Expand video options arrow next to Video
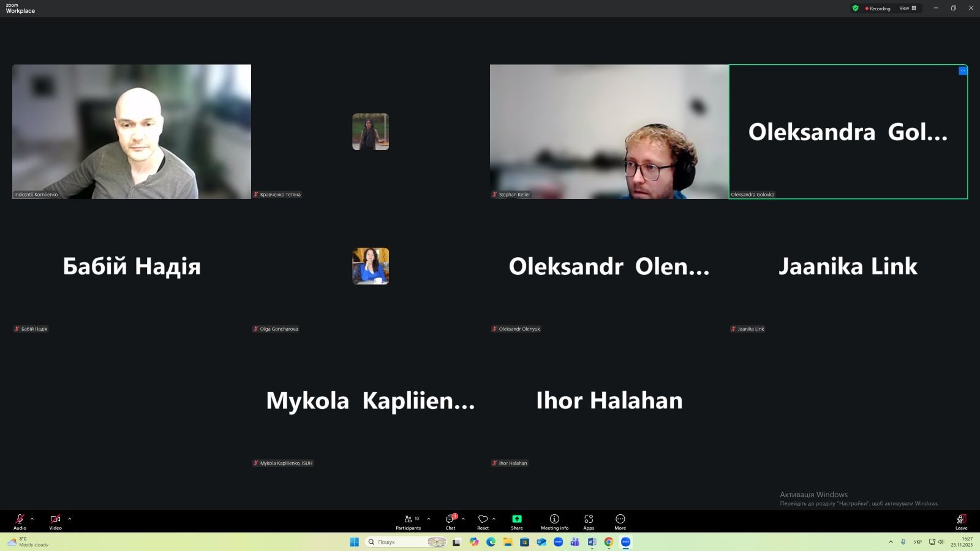Image resolution: width=980 pixels, height=551 pixels. (x=70, y=519)
